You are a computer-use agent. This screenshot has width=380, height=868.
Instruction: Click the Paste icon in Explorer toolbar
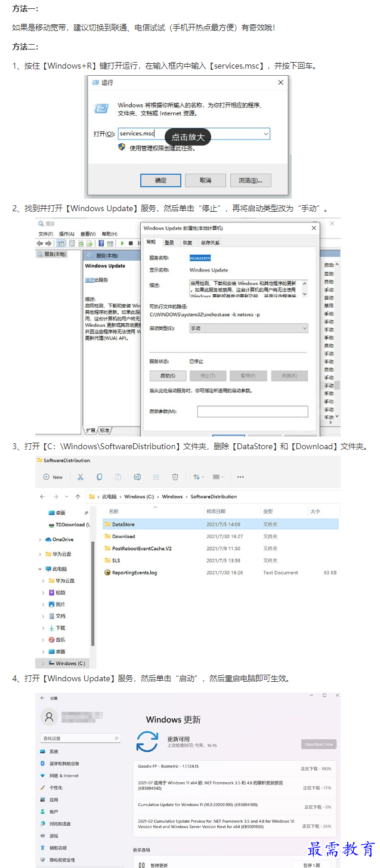(118, 477)
